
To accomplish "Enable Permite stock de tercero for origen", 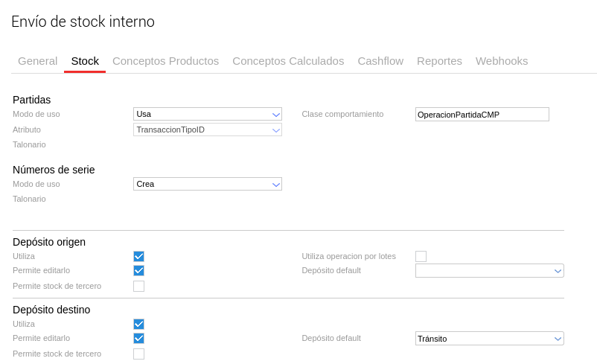I will 138,287.
